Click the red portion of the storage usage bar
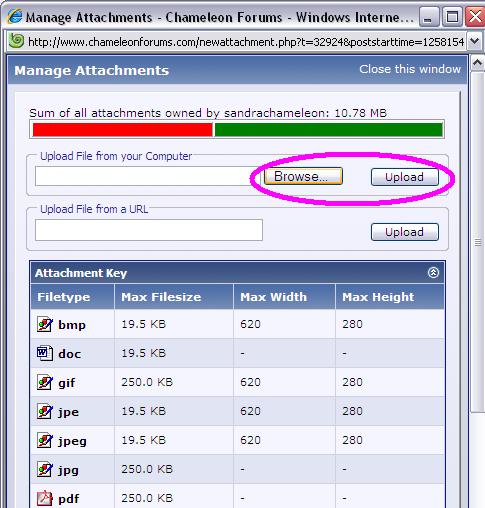Viewport: 485px width, 508px height. [x=122, y=130]
